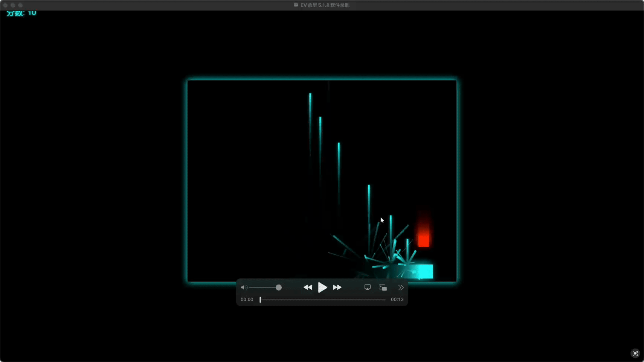
Task: Click the cyan square block in the video
Action: point(426,271)
